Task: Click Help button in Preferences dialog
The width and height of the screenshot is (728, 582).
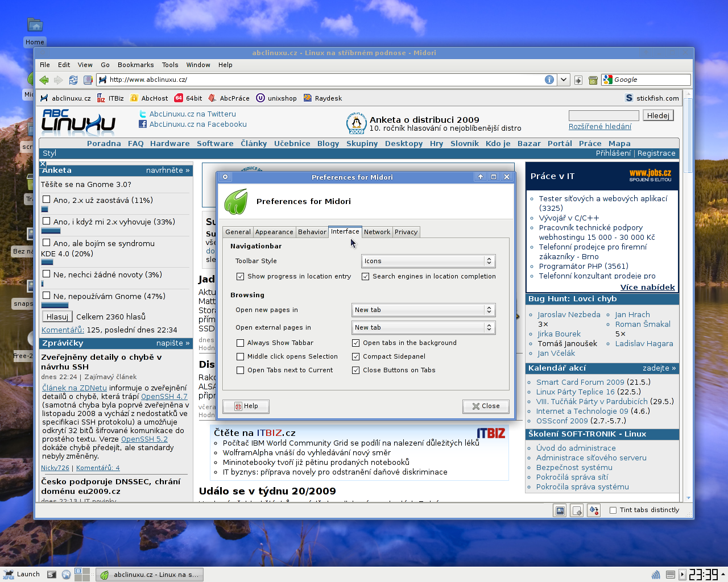Action: (246, 406)
